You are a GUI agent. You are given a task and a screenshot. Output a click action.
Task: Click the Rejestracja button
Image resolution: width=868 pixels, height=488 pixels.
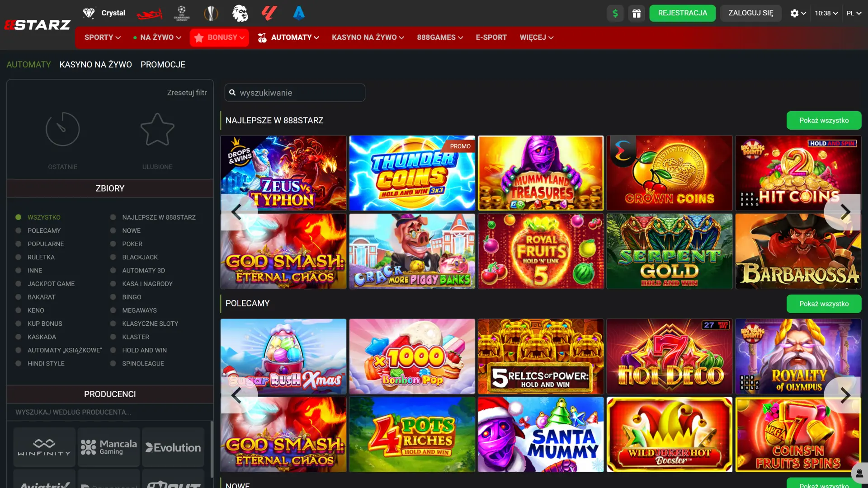pos(682,13)
